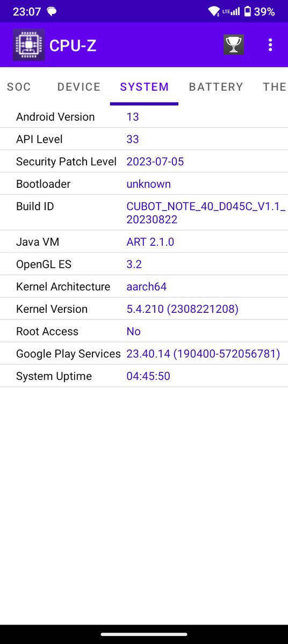The height and width of the screenshot is (644, 288).
Task: Open the three-dot overflow menu
Action: (270, 45)
